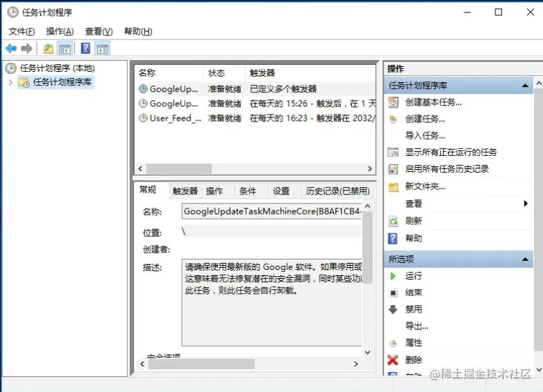
Task: Switch to the 历史记录(已禁用) tab
Action: click(337, 190)
